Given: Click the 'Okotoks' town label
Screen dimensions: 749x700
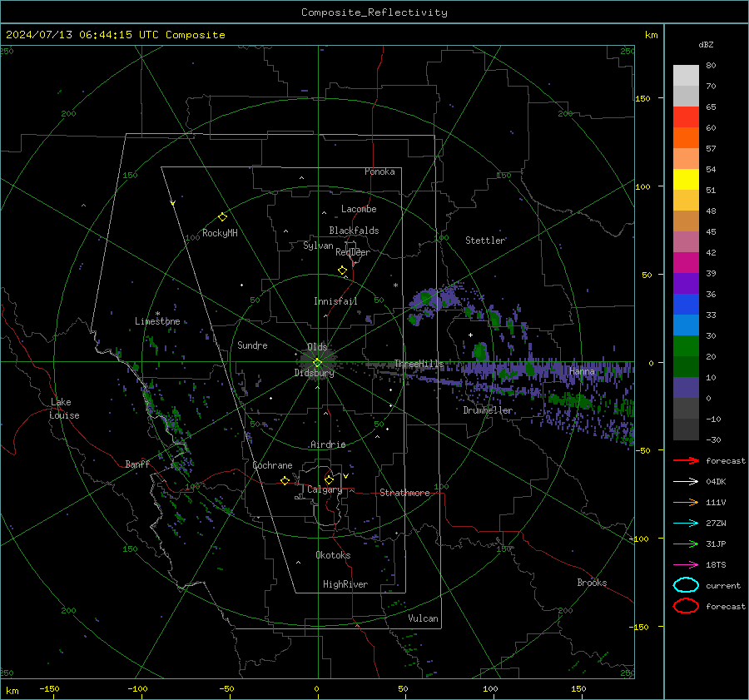Looking at the screenshot, I should 333,555.
